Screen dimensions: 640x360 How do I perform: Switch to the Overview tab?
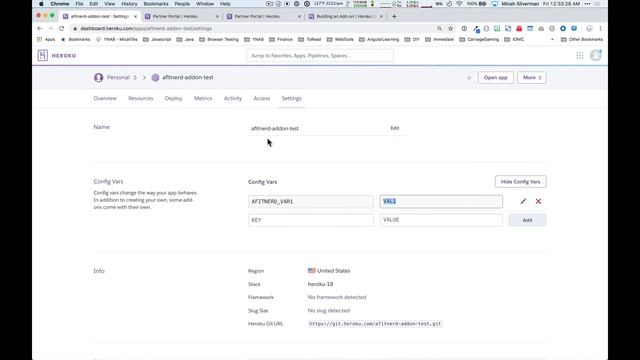pos(105,98)
